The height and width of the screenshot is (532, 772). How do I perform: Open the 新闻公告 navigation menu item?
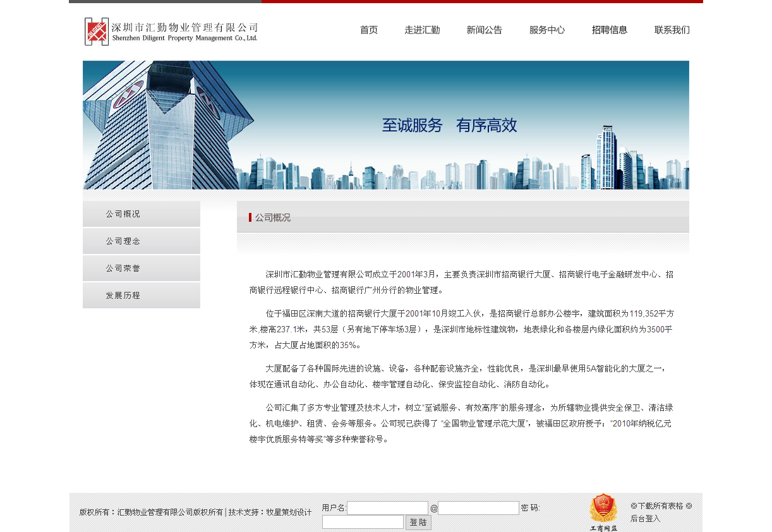484,30
